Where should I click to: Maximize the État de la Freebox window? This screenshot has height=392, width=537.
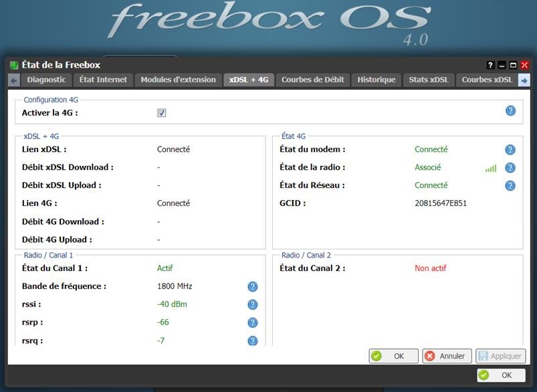pyautogui.click(x=513, y=65)
